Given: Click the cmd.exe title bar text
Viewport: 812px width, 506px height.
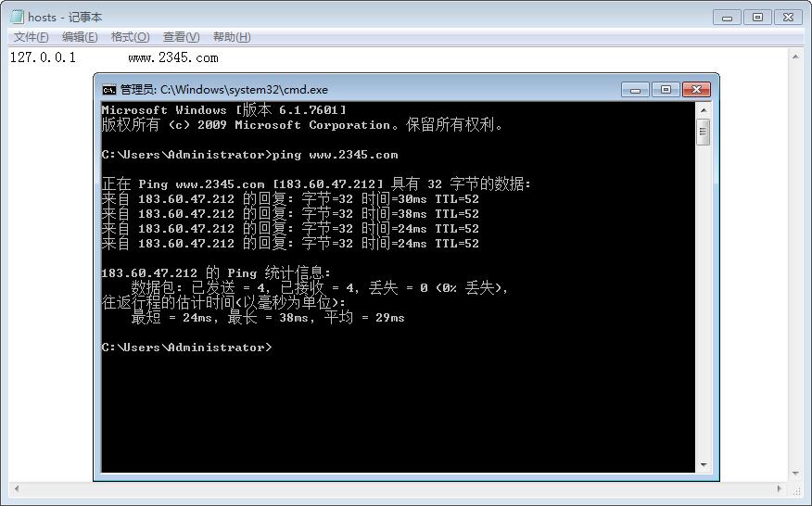Looking at the screenshot, I should (224, 90).
